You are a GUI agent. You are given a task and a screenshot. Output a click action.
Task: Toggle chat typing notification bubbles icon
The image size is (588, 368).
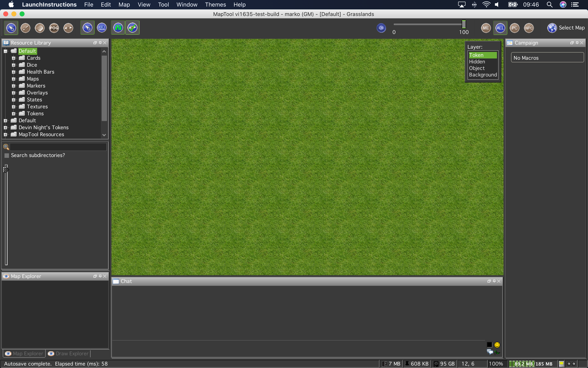tap(490, 352)
